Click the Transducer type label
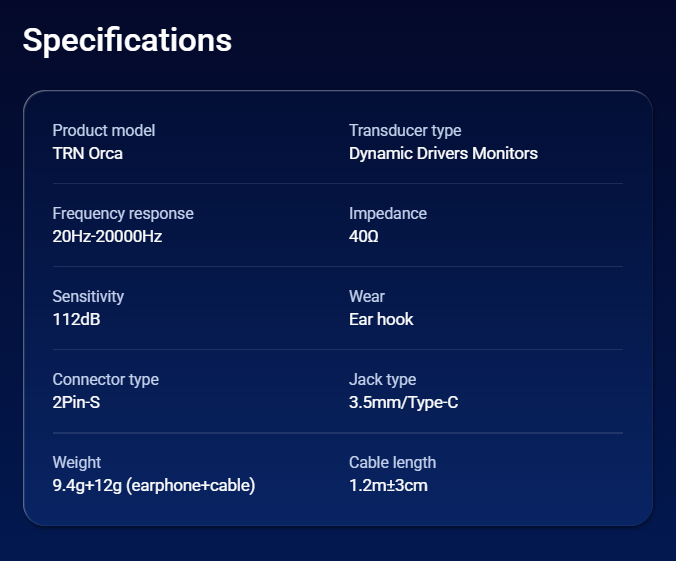676x561 pixels. click(x=405, y=130)
